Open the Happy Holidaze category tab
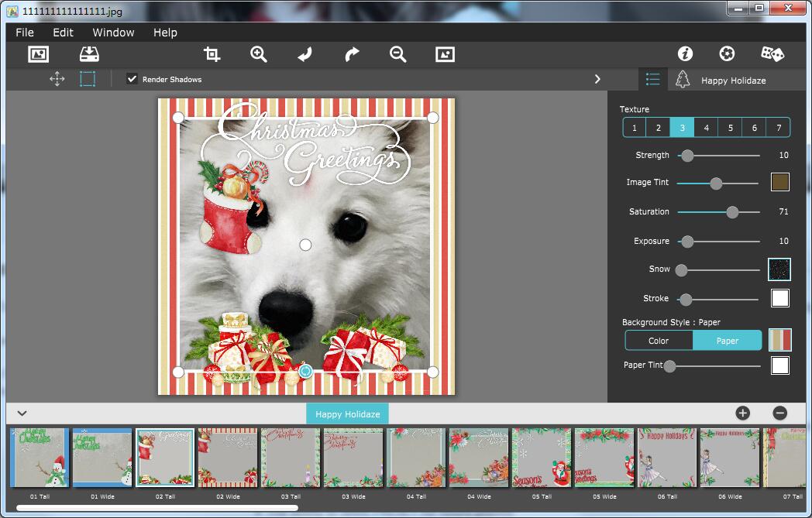The height and width of the screenshot is (518, 812). (x=347, y=413)
